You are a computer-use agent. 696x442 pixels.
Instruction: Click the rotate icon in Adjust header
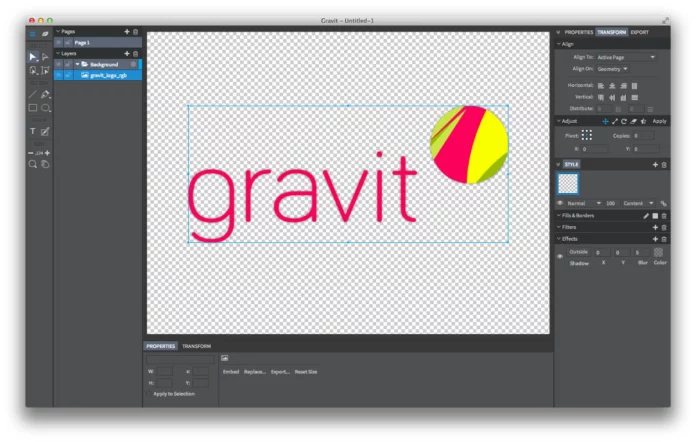[x=624, y=121]
